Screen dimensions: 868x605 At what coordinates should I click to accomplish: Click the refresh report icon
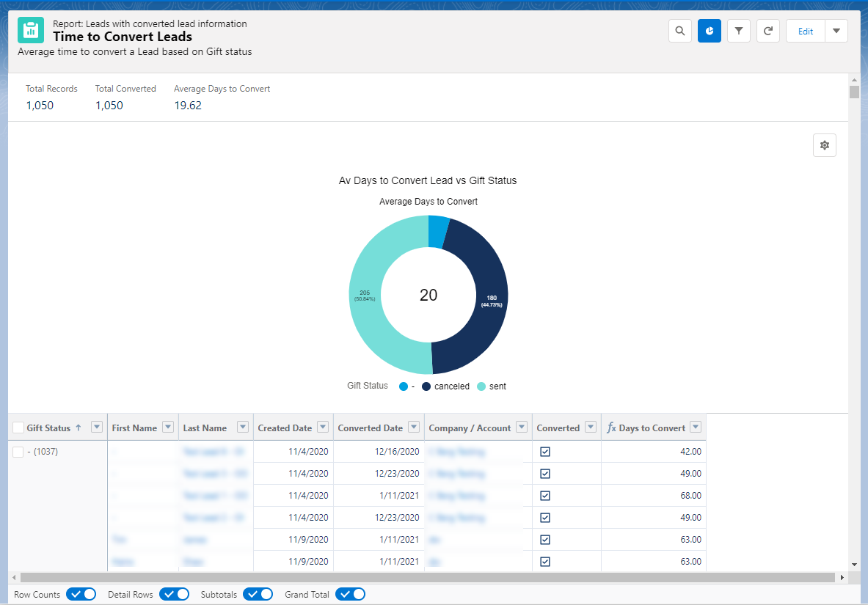click(x=768, y=31)
